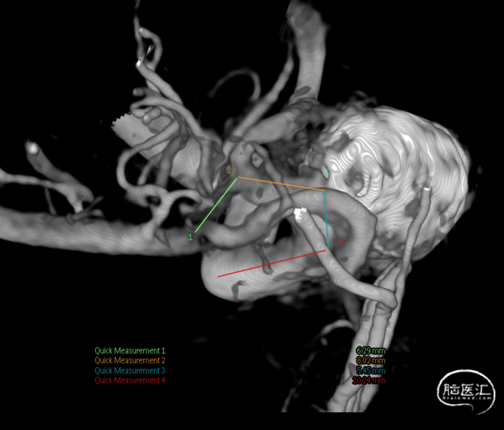Select the red Quick Measurement 4 line
The width and height of the screenshot is (504, 430).
pyautogui.click(x=270, y=264)
